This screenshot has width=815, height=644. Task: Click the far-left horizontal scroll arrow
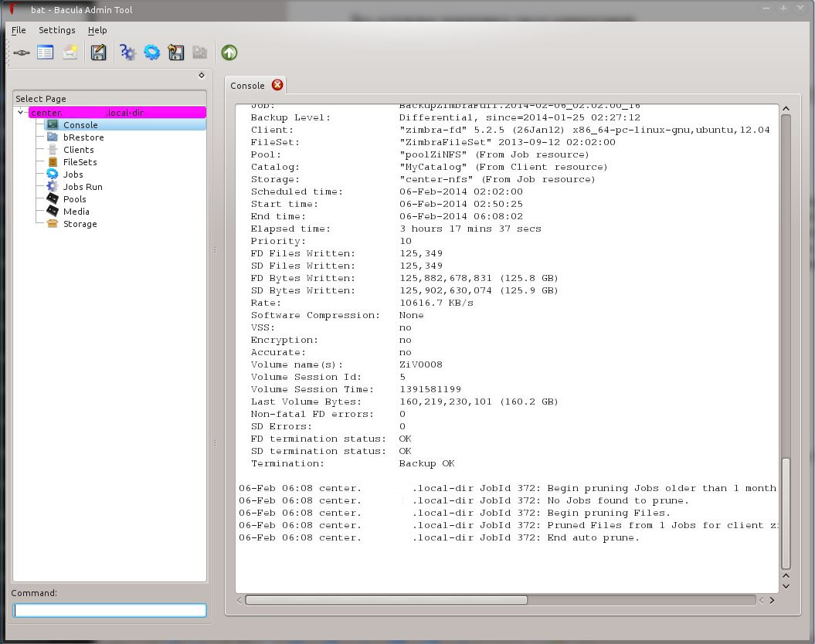pyautogui.click(x=239, y=601)
